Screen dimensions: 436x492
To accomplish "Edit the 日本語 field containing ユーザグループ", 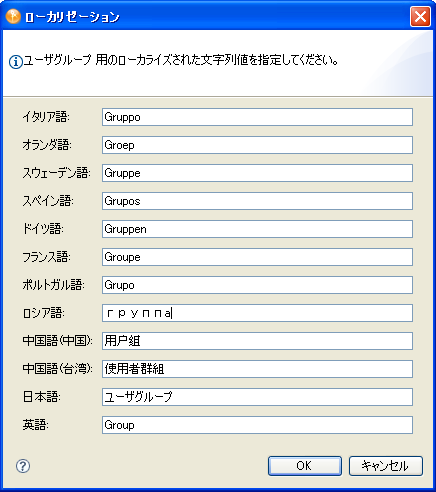I will tap(257, 397).
